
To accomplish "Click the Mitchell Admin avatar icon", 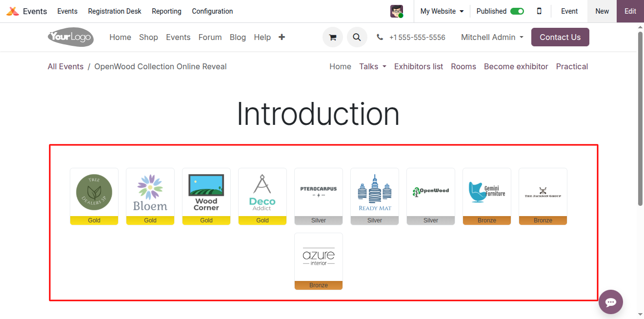I will pos(397,11).
